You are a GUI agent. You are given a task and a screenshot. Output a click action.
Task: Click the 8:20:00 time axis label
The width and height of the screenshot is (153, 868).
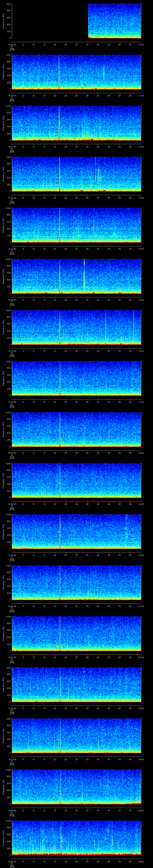click(12, 606)
